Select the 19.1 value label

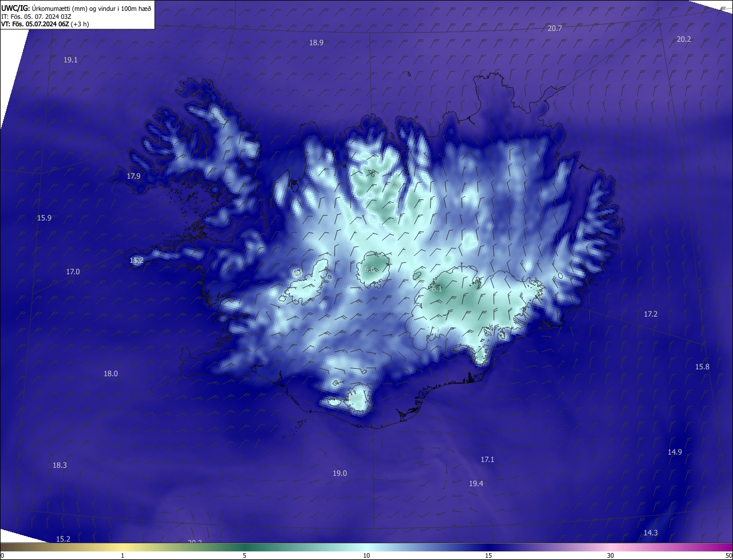point(70,60)
